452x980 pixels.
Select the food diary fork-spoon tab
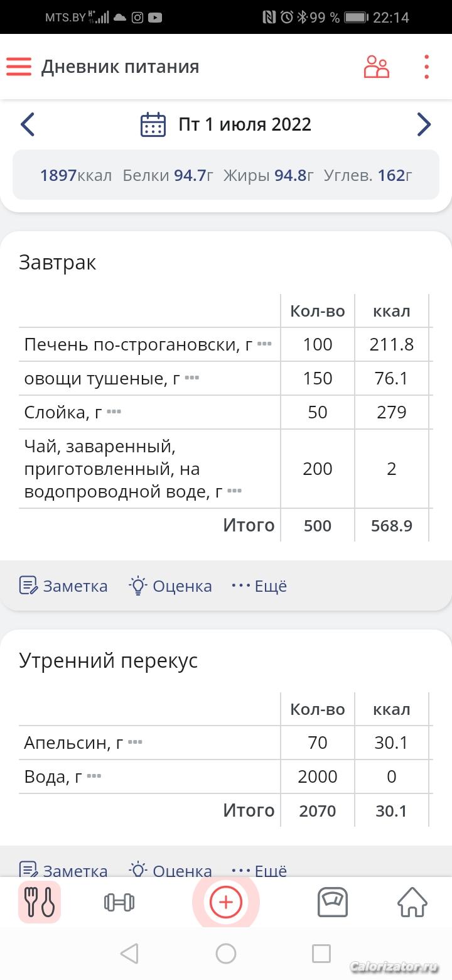(40, 903)
